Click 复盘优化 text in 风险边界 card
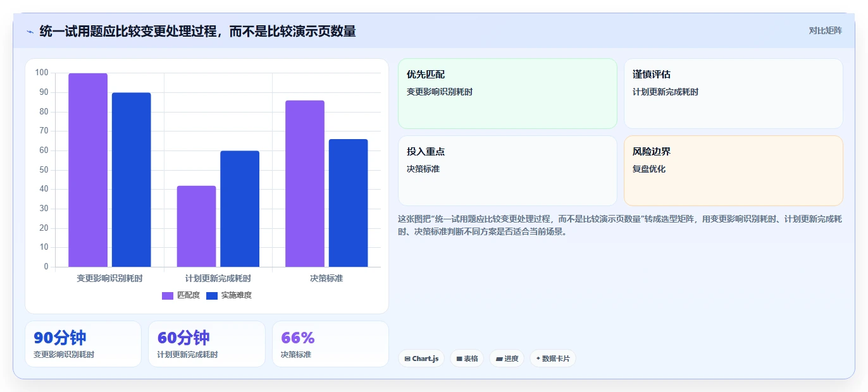 [x=649, y=169]
